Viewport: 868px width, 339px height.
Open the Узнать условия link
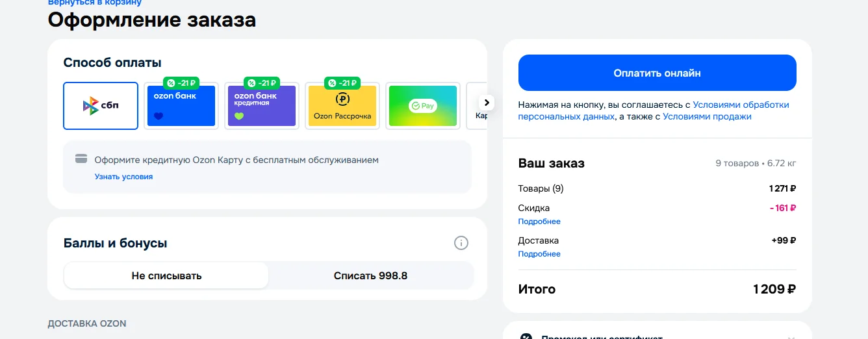pyautogui.click(x=123, y=177)
